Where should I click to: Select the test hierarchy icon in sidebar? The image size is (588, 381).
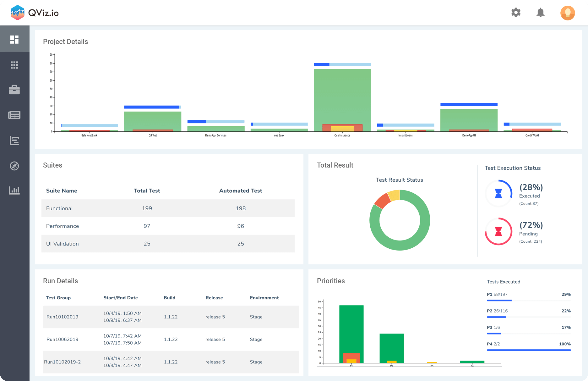coord(14,141)
